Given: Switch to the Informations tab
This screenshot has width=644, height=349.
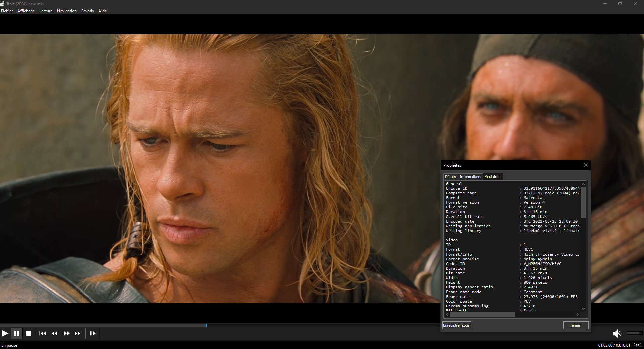Looking at the screenshot, I should pos(470,177).
